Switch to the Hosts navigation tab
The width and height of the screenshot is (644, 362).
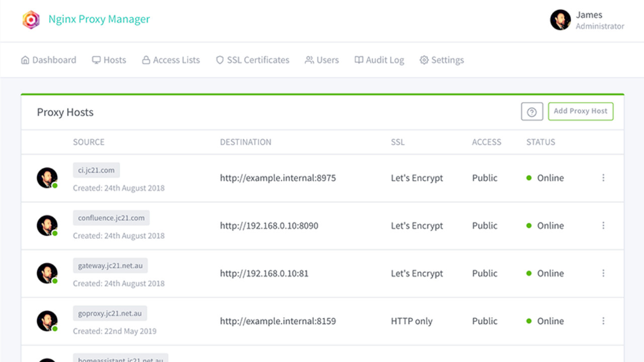click(109, 59)
